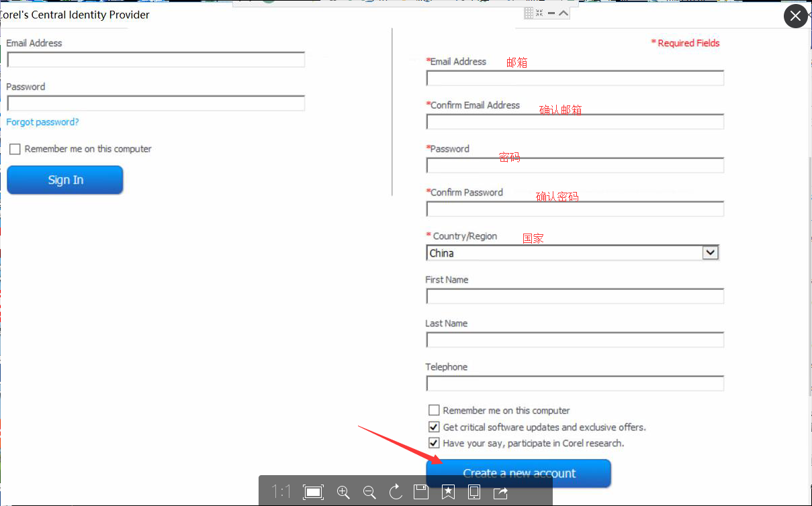
Task: Click the send-to-phone device icon
Action: coord(474,492)
